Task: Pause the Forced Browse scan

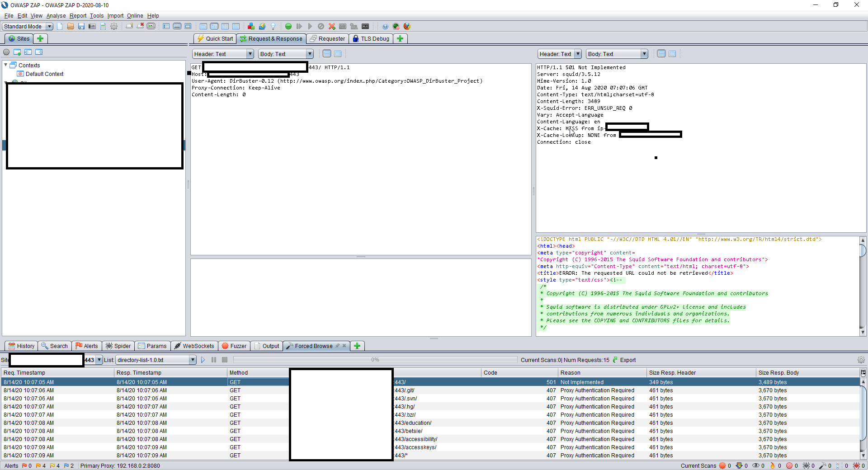Action: click(213, 360)
